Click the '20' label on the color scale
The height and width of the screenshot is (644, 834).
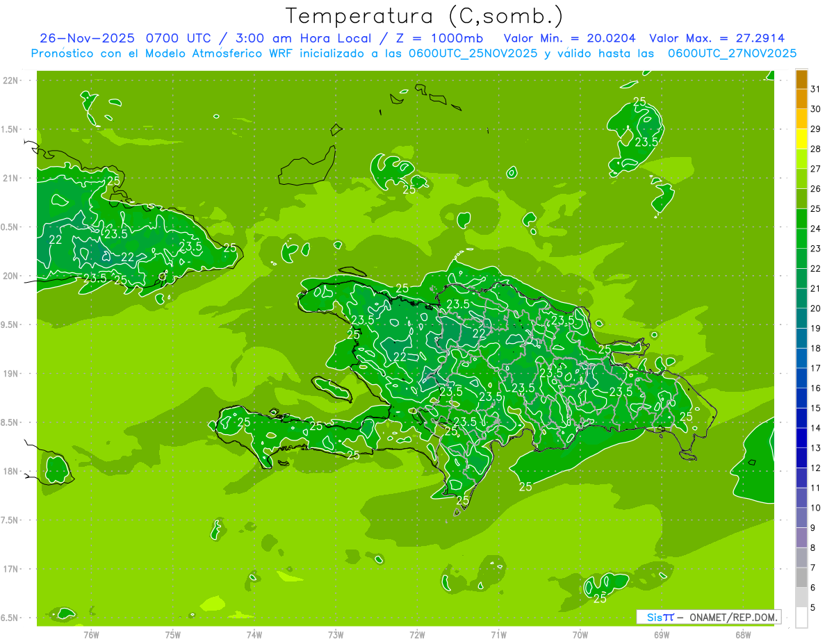point(816,308)
